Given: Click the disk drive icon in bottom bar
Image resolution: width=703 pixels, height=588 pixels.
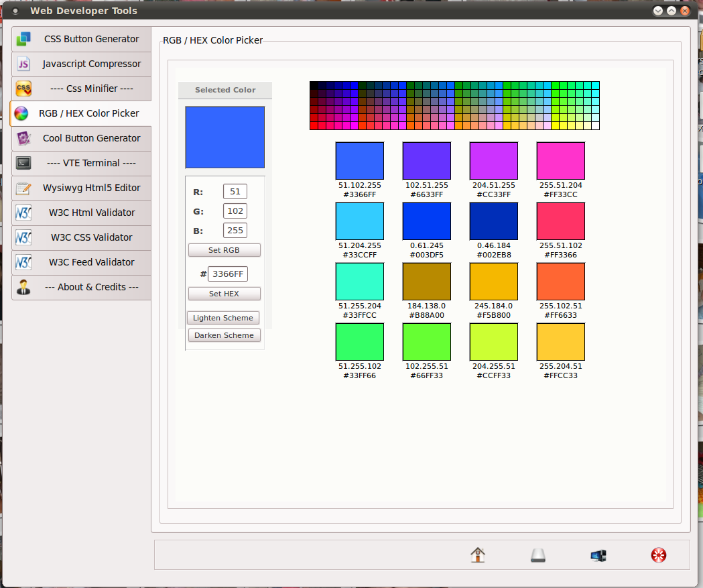Looking at the screenshot, I should click(538, 555).
